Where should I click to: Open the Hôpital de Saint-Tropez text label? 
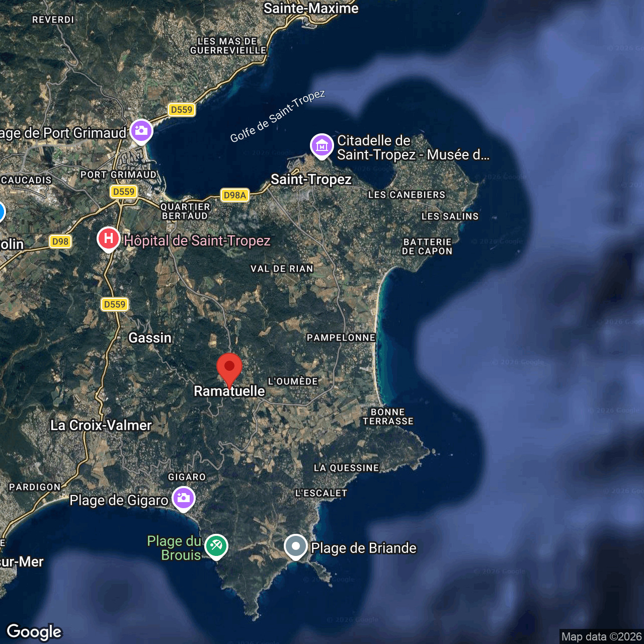[197, 240]
